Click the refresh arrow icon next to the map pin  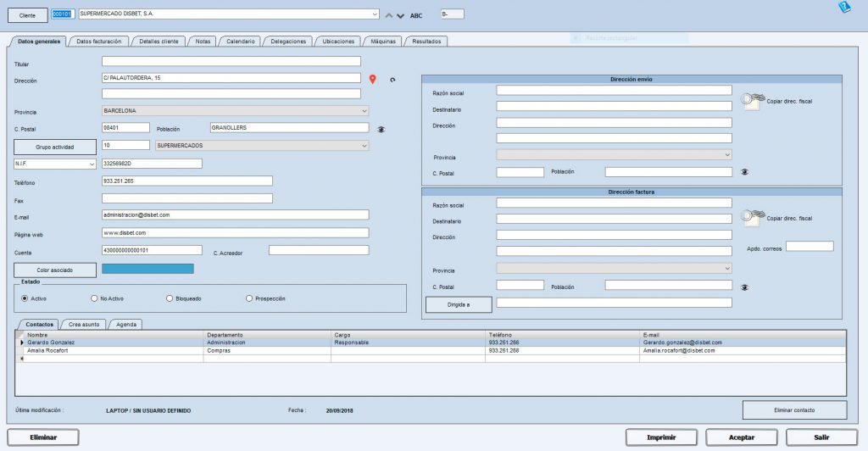tap(392, 80)
